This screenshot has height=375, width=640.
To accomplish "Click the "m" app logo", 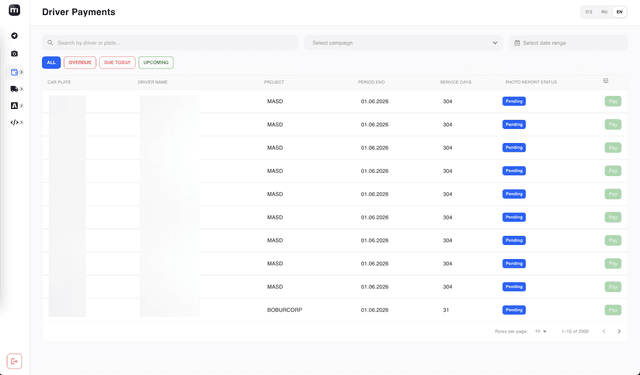I will [14, 10].
